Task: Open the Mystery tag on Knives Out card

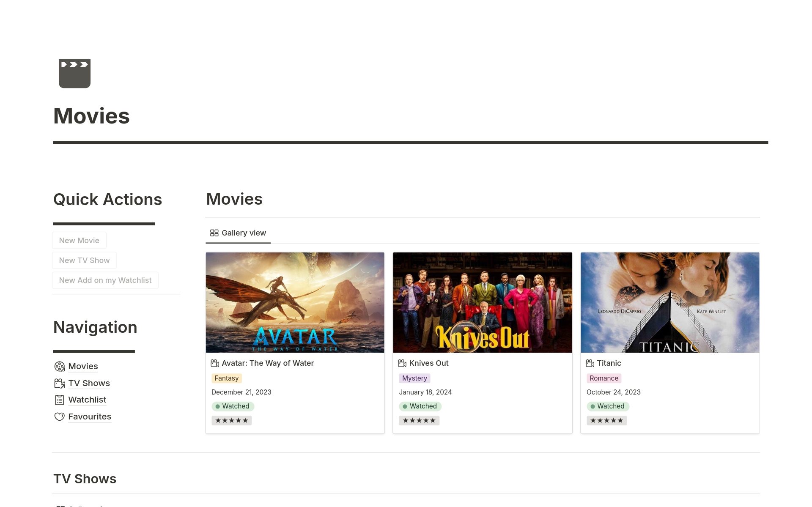Action: 414,378
